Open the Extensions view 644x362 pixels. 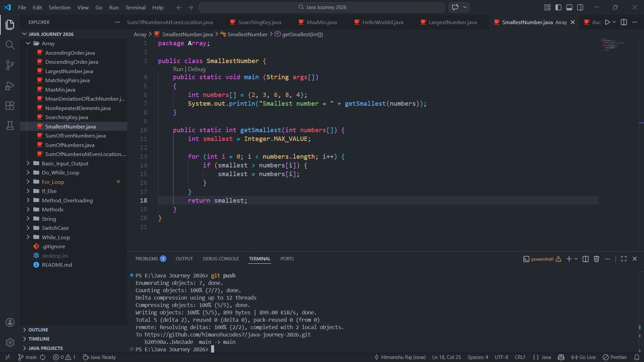10,106
